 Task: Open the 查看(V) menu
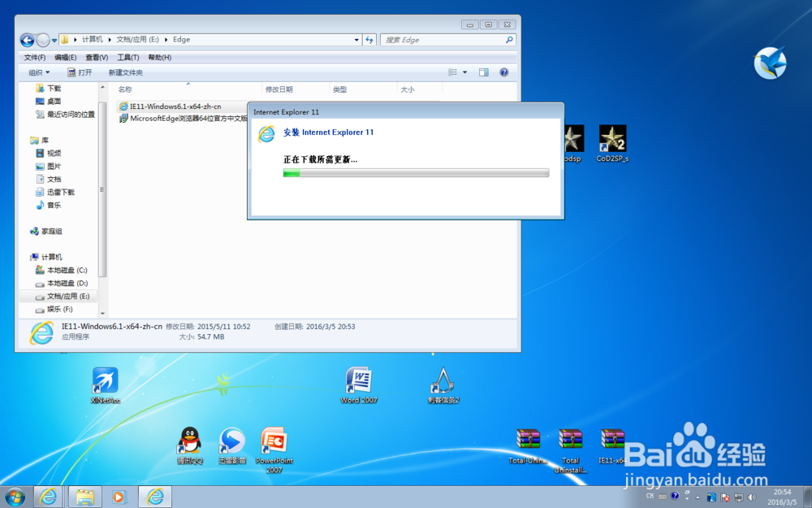[x=97, y=58]
